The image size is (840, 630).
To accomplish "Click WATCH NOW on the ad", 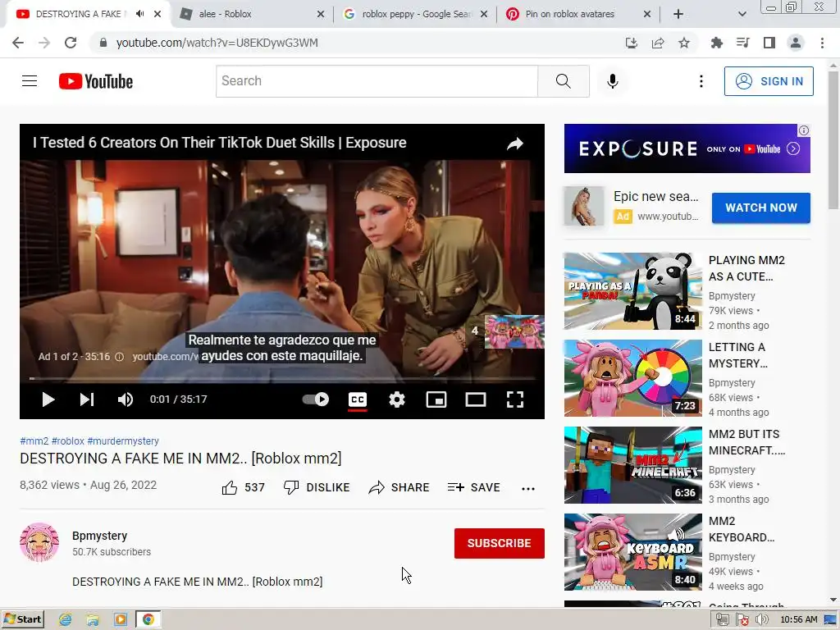I will [760, 208].
